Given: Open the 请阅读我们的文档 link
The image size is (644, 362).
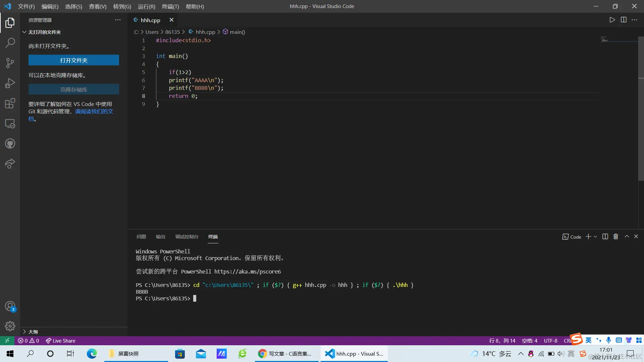Looking at the screenshot, I should pos(94,111).
